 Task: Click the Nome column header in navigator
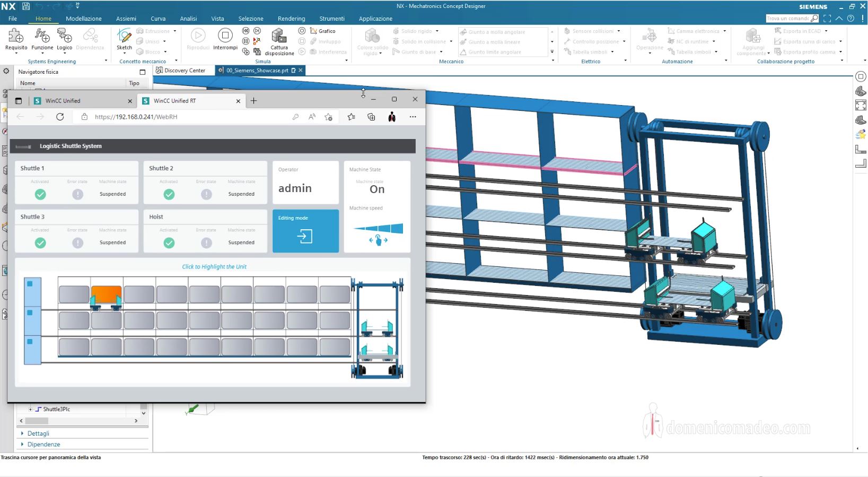[71, 83]
